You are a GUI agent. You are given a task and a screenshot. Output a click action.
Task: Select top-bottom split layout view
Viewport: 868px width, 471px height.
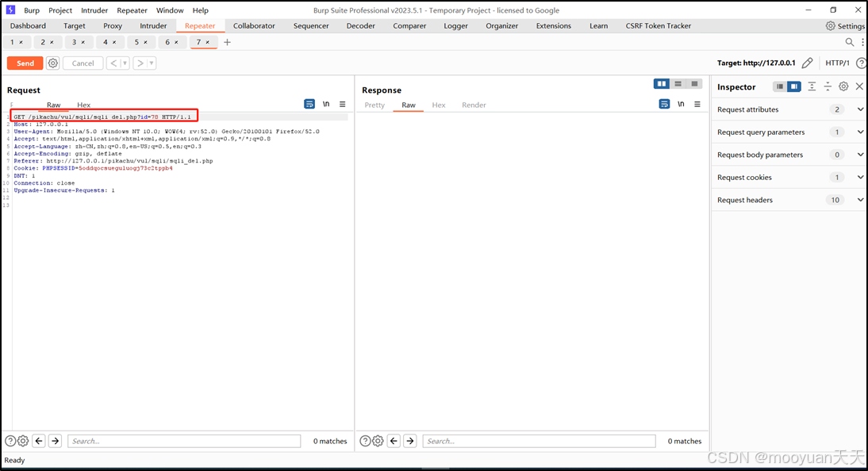678,83
